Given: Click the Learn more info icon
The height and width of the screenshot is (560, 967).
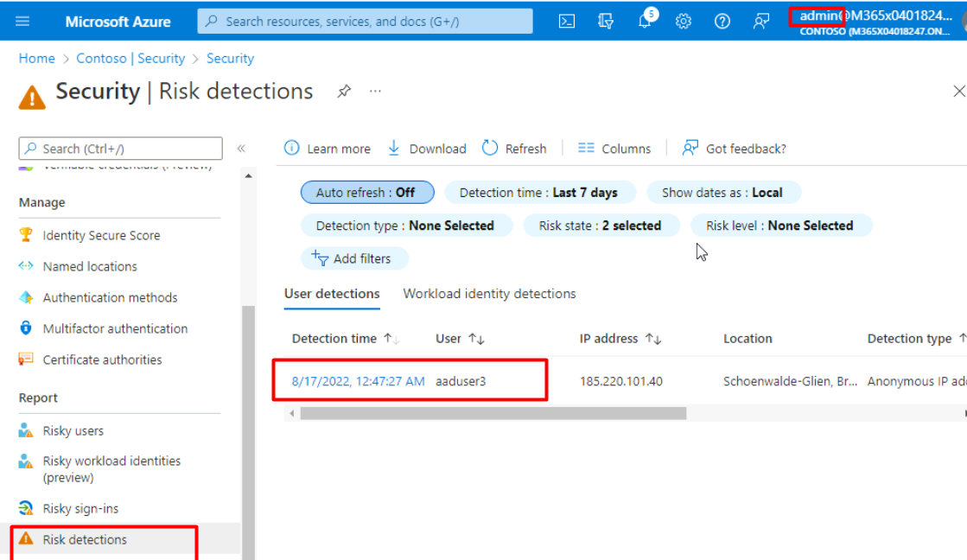Looking at the screenshot, I should pos(292,148).
